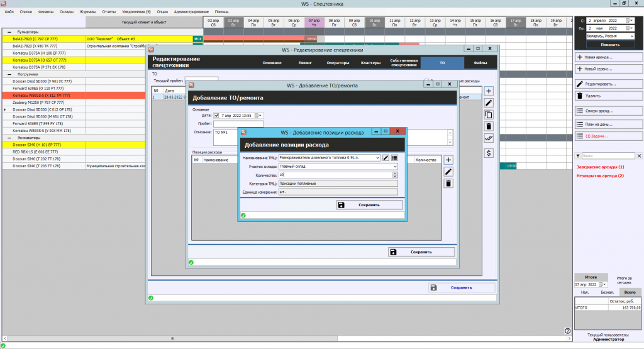The height and width of the screenshot is (349, 644).
Task: Open the Финансы menu
Action: click(x=46, y=12)
